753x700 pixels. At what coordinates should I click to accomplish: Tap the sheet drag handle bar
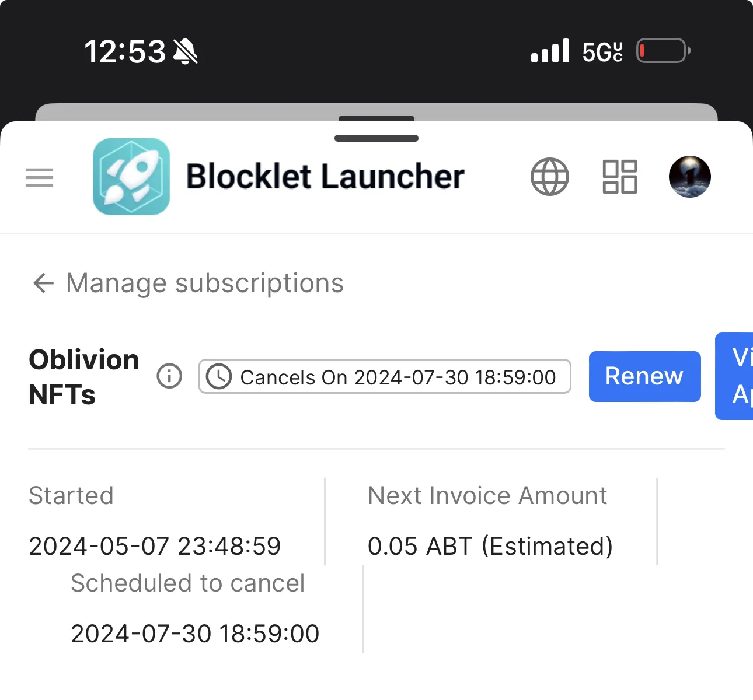[x=376, y=138]
